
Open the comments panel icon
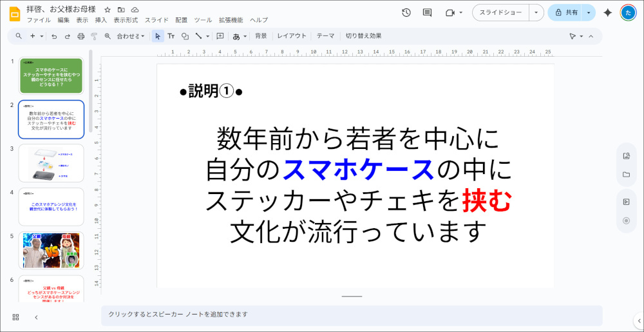[x=427, y=12]
